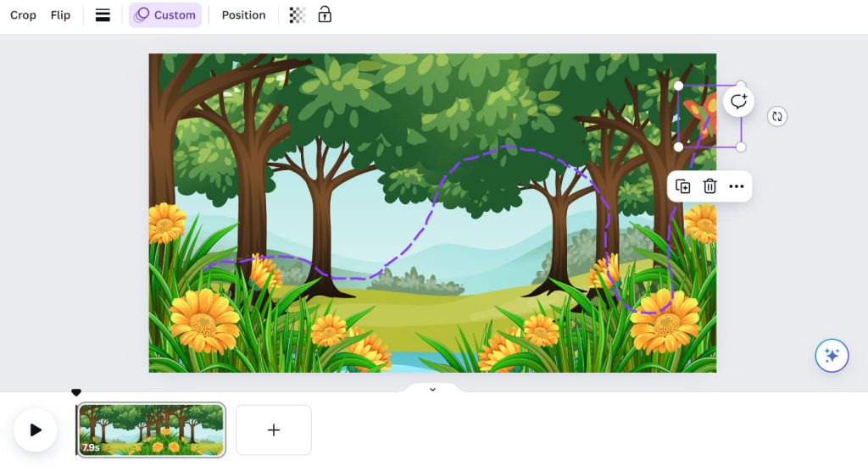
Task: Toggle the lock icon for the element
Action: click(x=325, y=15)
